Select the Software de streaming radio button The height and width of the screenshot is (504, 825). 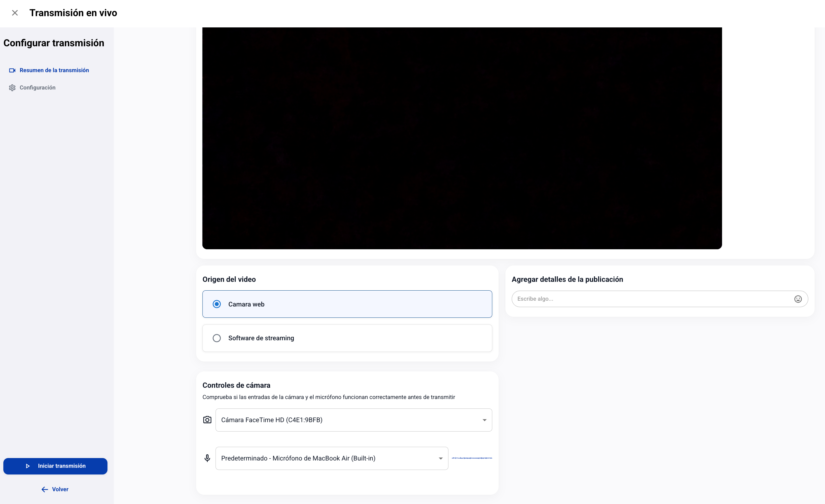[x=217, y=338]
